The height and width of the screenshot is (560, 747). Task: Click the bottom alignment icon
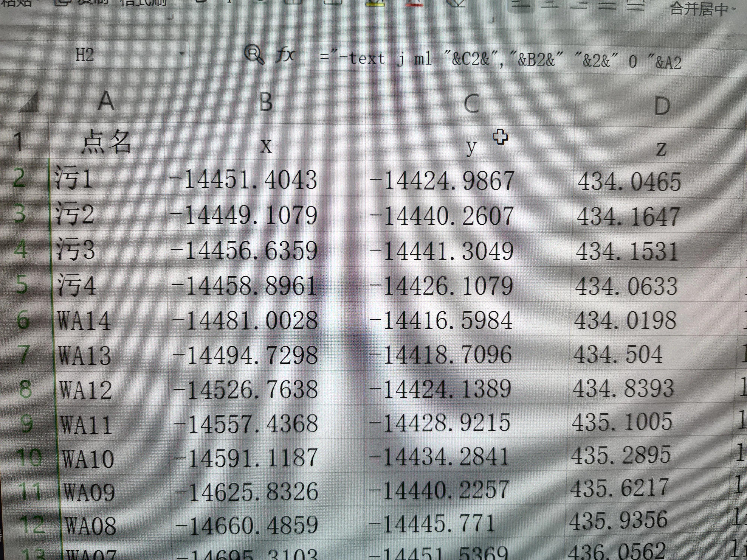[x=579, y=5]
